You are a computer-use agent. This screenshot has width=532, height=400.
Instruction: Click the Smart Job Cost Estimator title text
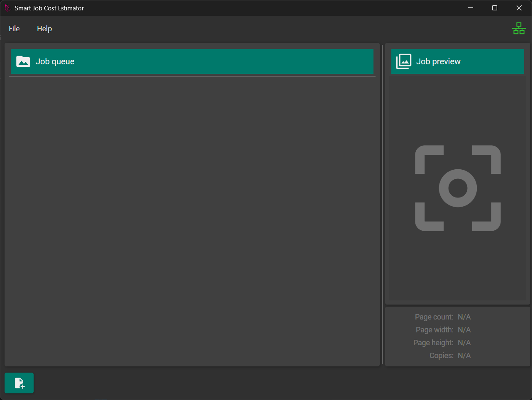pos(49,8)
